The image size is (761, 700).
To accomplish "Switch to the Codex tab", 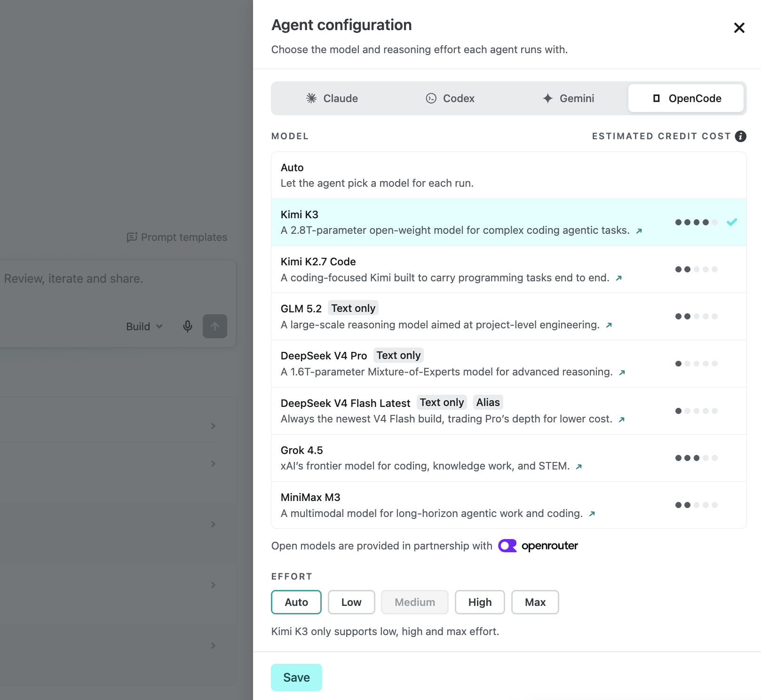I will 450,98.
